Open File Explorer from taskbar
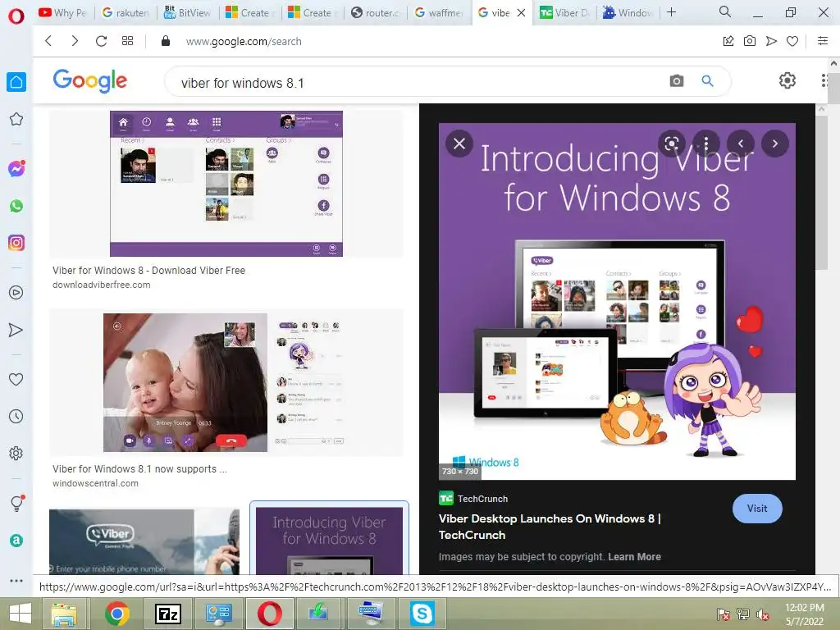The image size is (840, 630). tap(64, 614)
